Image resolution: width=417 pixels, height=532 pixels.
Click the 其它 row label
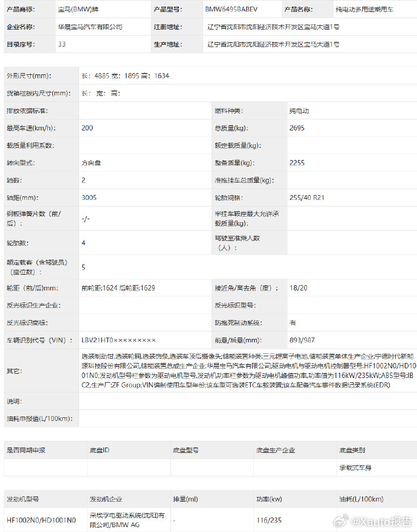(x=15, y=371)
